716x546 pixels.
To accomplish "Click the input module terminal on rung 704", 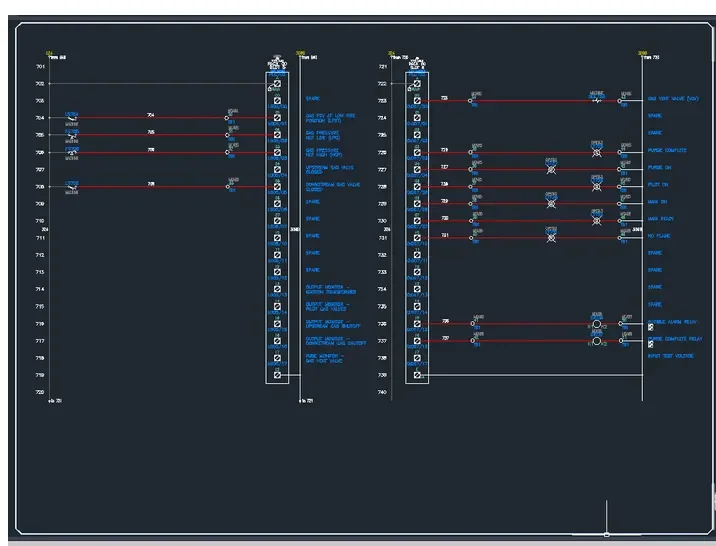I will (277, 118).
